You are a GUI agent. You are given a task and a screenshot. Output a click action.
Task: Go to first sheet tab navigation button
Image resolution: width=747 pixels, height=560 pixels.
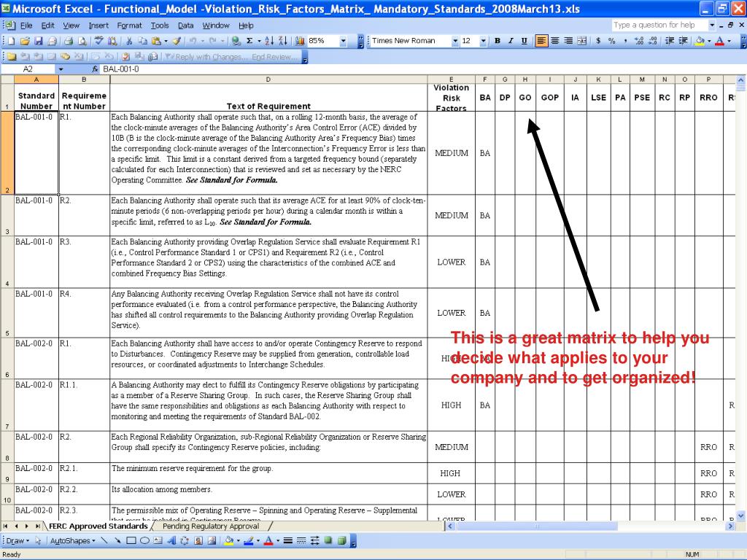click(5, 526)
